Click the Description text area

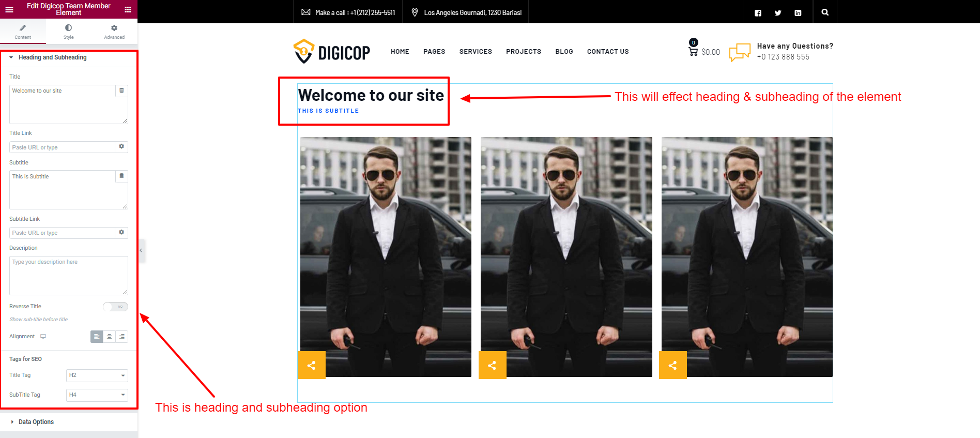click(x=68, y=275)
